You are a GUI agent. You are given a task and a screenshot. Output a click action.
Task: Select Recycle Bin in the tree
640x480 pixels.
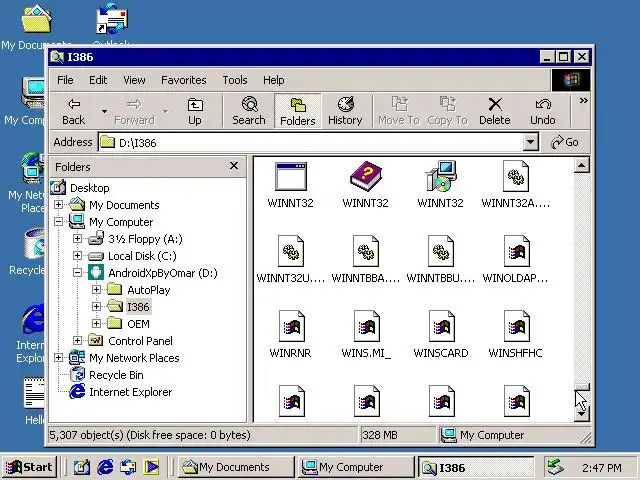tap(116, 375)
